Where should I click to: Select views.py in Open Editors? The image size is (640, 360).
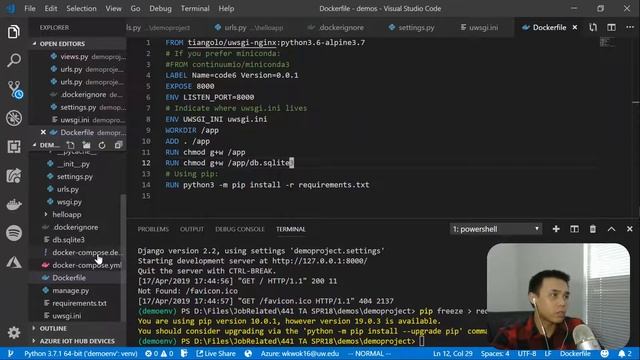(74, 56)
